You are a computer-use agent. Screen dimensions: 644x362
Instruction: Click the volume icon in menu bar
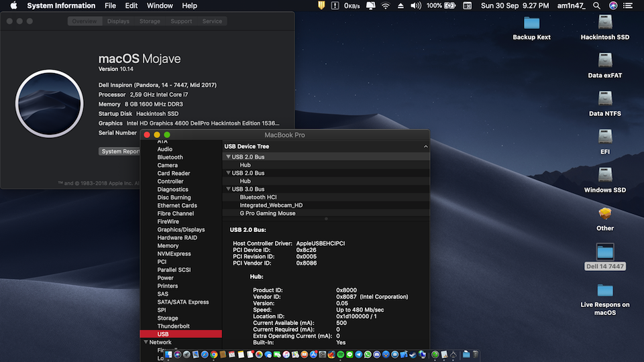(x=416, y=5)
